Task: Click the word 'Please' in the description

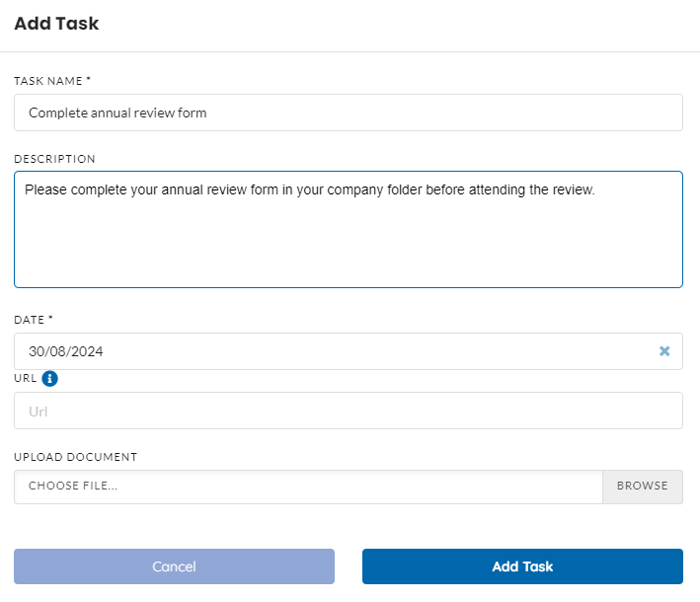Action: 45,189
